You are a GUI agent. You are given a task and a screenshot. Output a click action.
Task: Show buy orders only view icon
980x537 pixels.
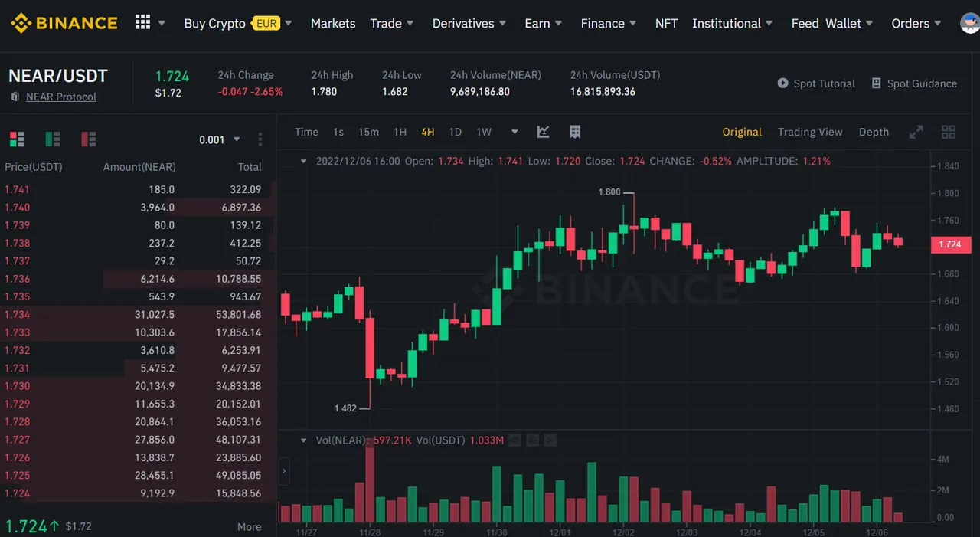(53, 139)
